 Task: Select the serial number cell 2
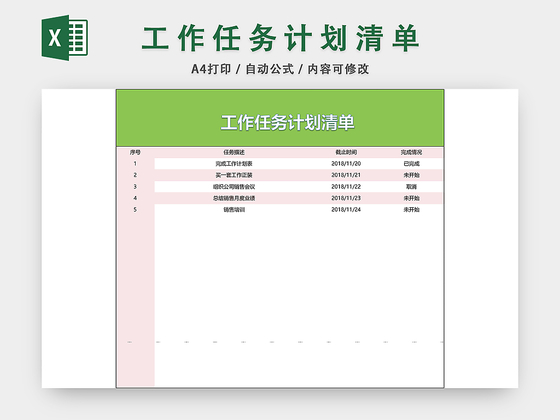[x=135, y=175]
